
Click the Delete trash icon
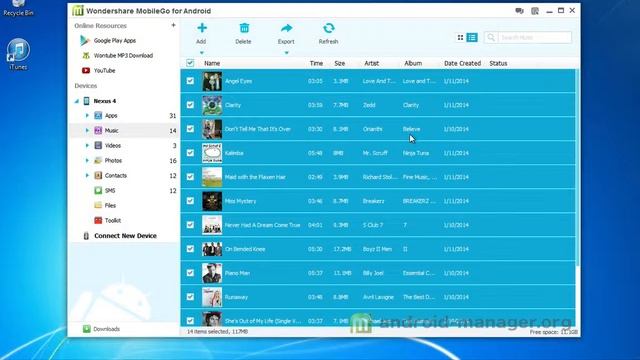click(x=244, y=28)
